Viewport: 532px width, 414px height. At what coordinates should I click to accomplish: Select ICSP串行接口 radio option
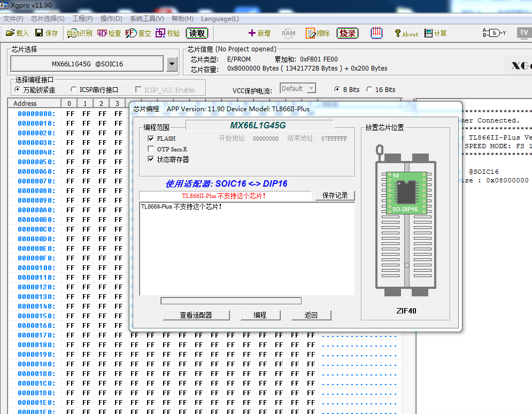[x=73, y=90]
